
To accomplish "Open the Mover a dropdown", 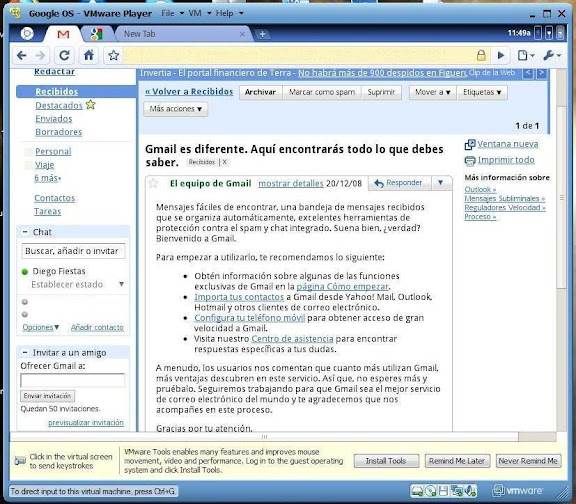I will coord(432,92).
